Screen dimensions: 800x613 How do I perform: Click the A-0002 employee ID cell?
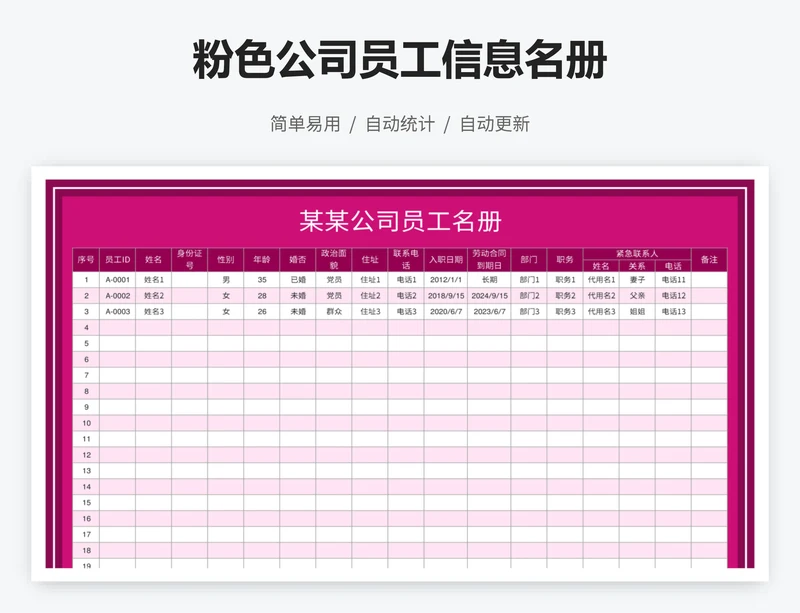[x=117, y=296]
